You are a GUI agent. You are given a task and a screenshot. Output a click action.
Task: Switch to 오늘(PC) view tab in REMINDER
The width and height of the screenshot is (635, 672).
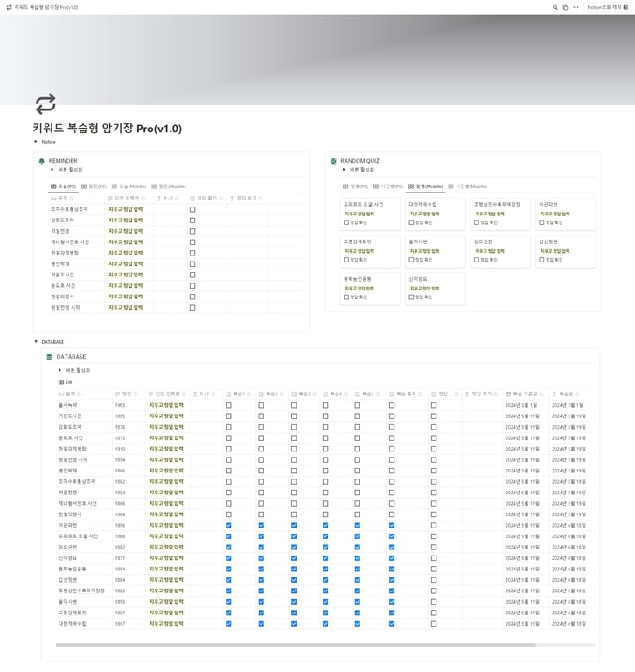[x=64, y=186]
